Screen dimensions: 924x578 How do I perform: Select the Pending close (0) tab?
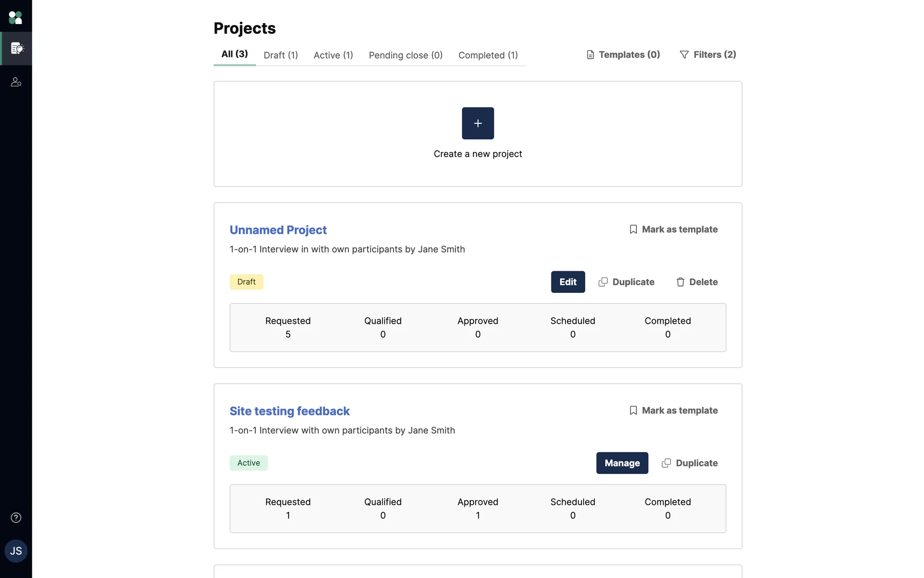[x=405, y=55]
